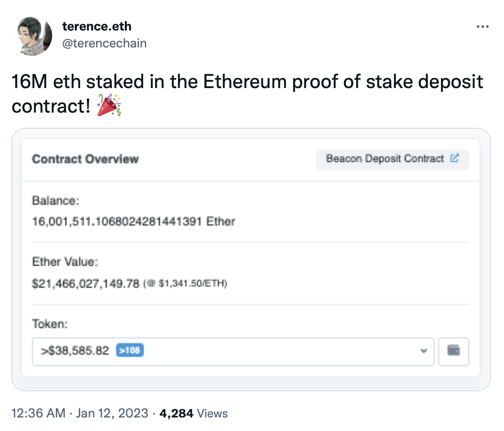Select the blue >108 token count badge

130,350
